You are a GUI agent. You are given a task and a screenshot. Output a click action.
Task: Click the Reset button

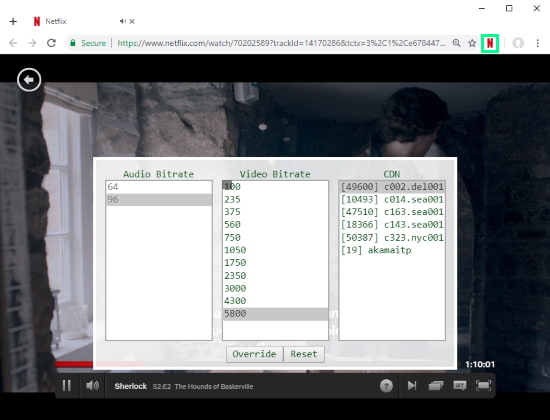304,354
